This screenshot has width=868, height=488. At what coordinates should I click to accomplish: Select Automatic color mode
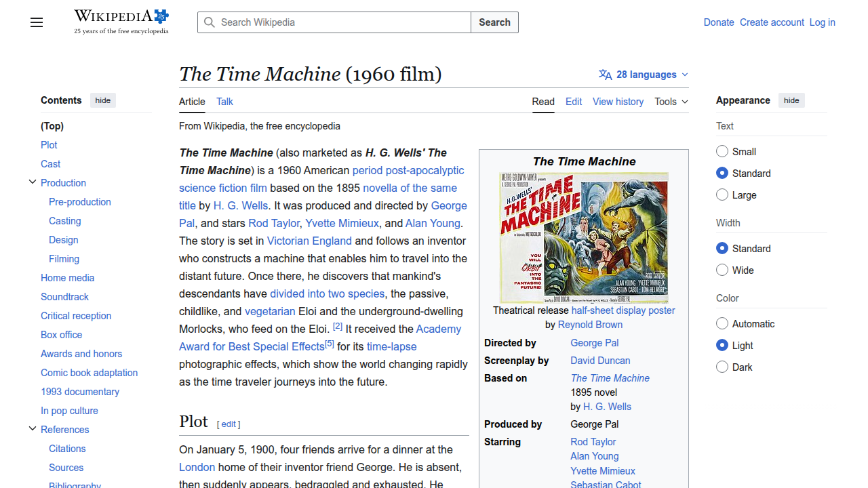pyautogui.click(x=722, y=323)
